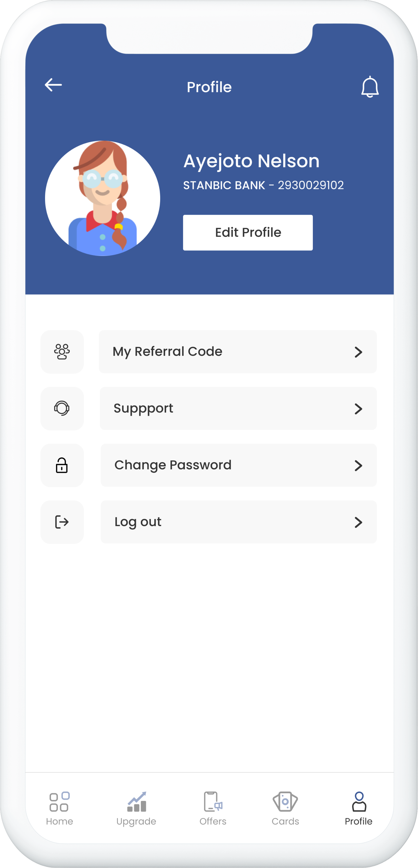Open the Upgrade chart icon

(136, 802)
